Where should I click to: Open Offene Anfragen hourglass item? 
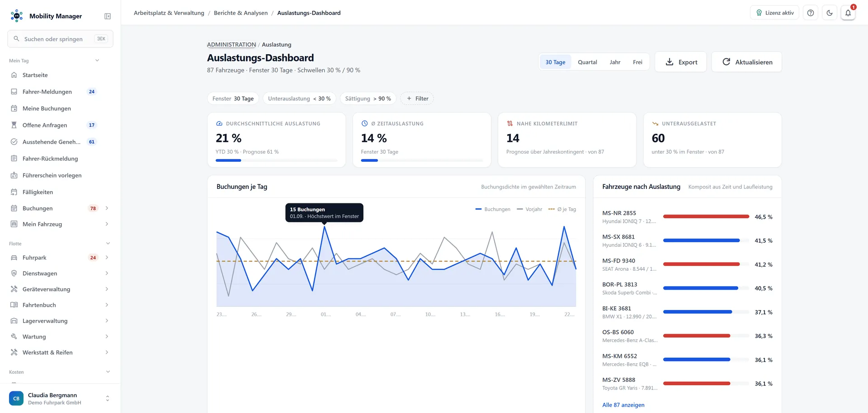coord(60,125)
